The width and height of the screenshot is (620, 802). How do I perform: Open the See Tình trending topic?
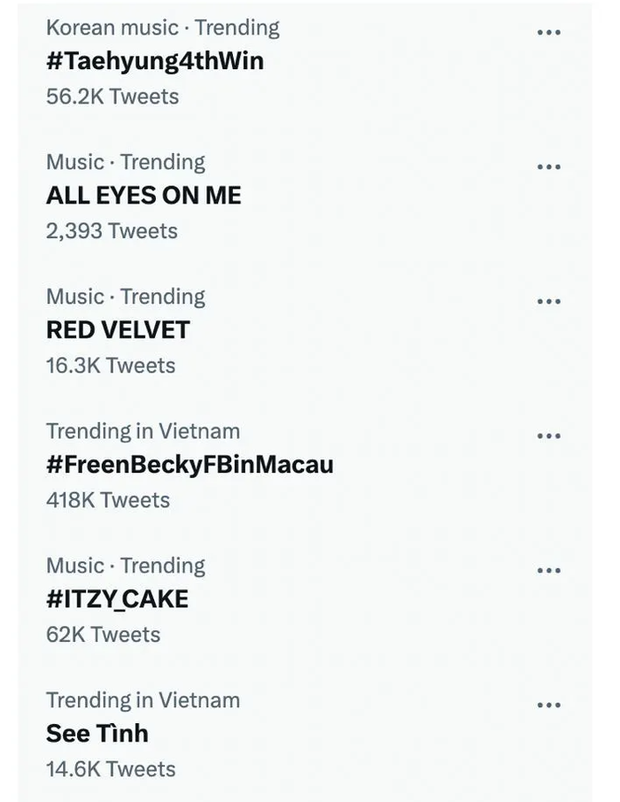click(97, 733)
